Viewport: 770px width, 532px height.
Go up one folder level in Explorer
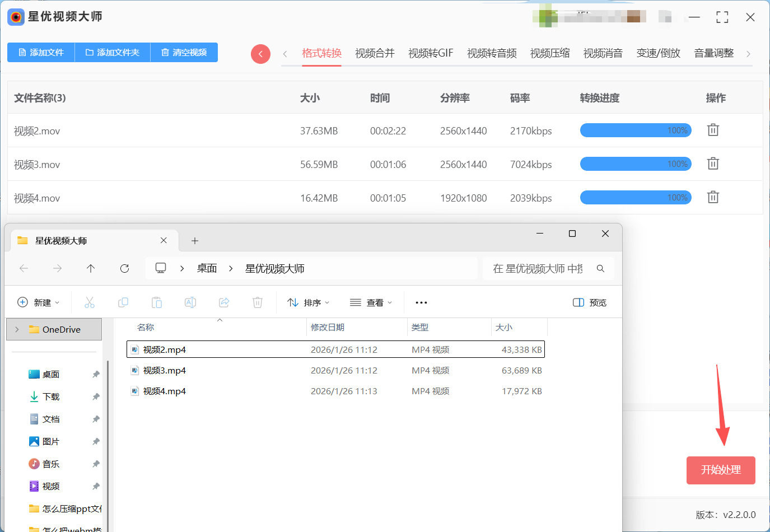coord(91,268)
